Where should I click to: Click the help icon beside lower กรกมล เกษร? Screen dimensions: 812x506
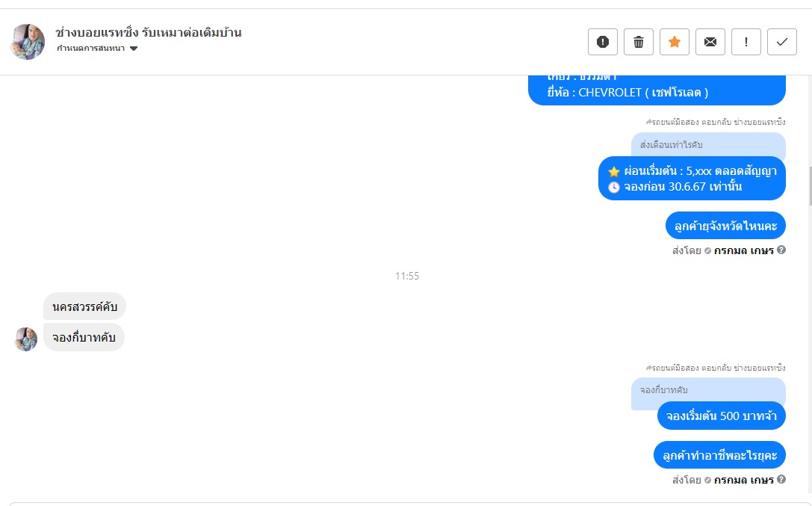tap(781, 479)
